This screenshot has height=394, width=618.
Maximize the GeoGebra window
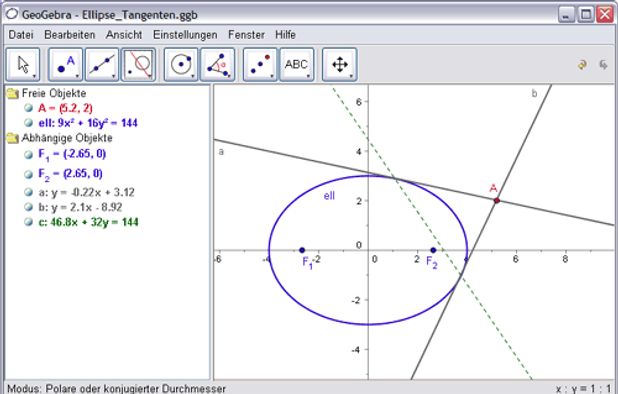[x=586, y=15]
